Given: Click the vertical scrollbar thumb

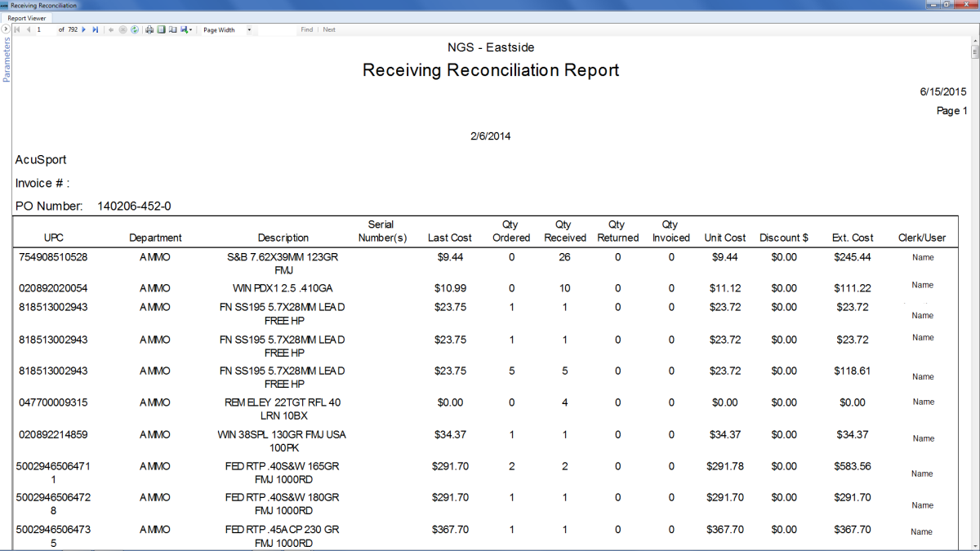Looking at the screenshot, I should (x=974, y=52).
